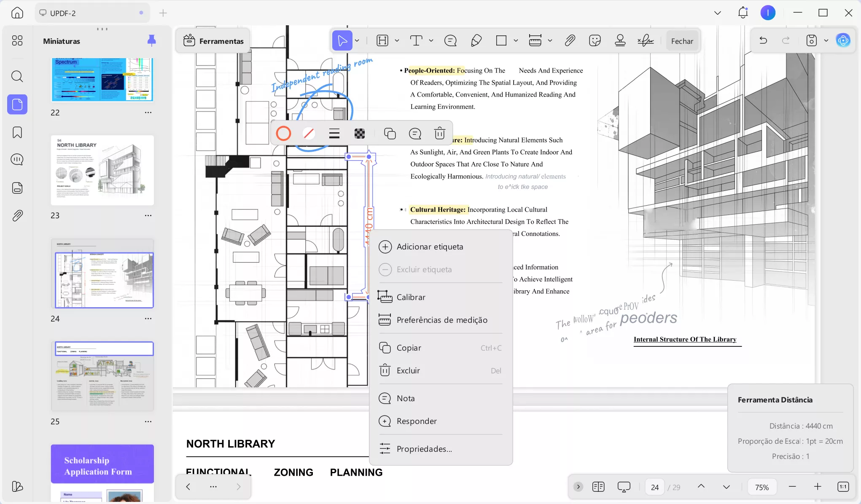Expand the rectangle shape dropdown arrow
This screenshot has width=861, height=504.
(x=516, y=40)
